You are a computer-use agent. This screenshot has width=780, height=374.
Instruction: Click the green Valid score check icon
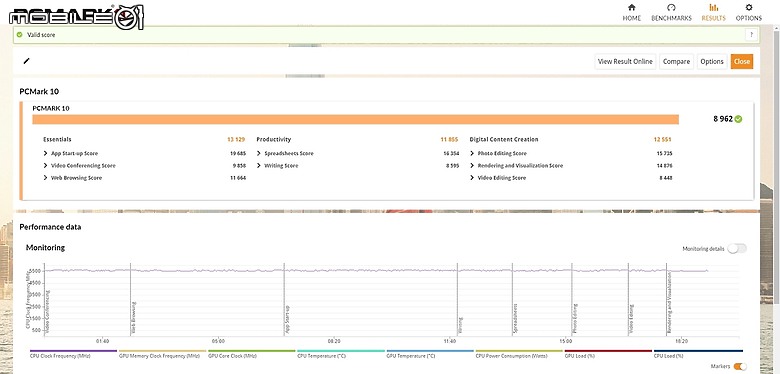pyautogui.click(x=19, y=35)
